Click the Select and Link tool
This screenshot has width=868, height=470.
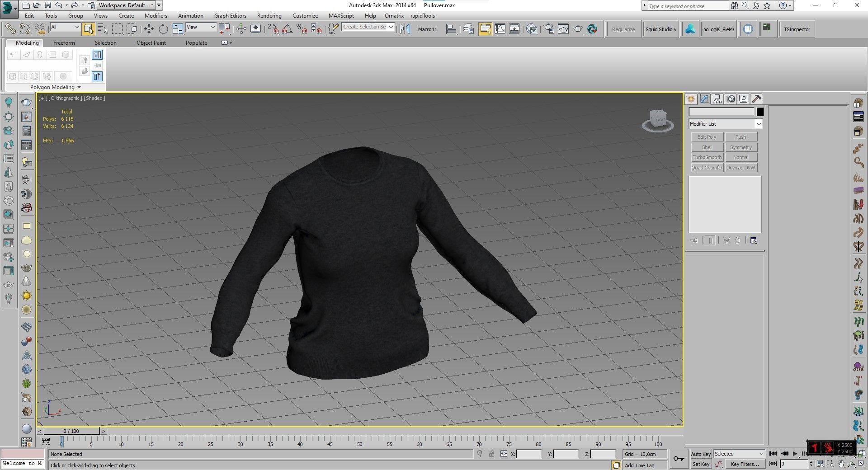[10, 29]
